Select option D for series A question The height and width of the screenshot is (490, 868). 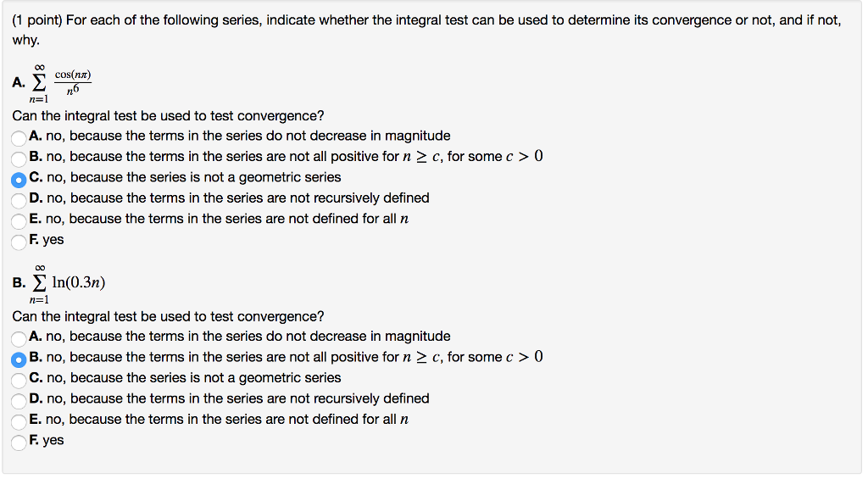coord(19,198)
